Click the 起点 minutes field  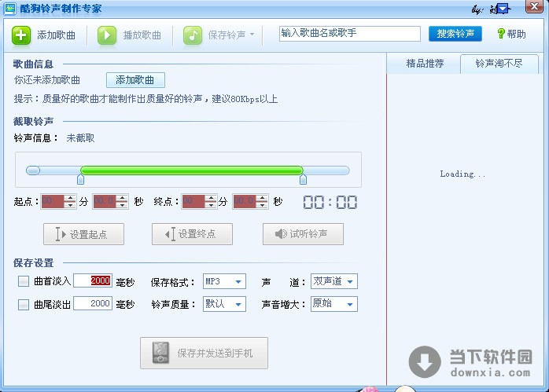[53, 201]
